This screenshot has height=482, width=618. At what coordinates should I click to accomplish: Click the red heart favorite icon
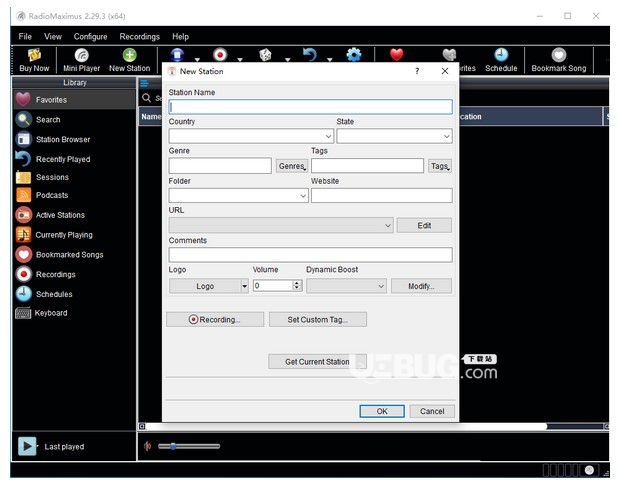(x=396, y=54)
